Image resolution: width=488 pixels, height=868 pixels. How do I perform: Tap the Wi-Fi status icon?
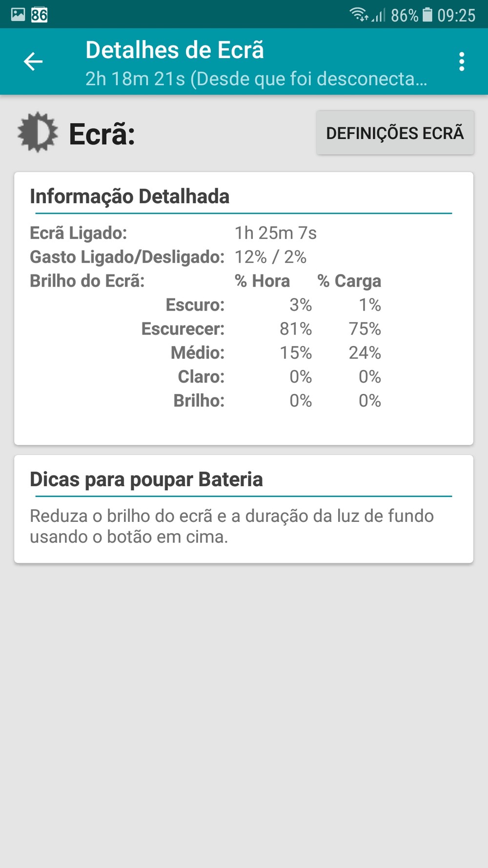pyautogui.click(x=359, y=15)
